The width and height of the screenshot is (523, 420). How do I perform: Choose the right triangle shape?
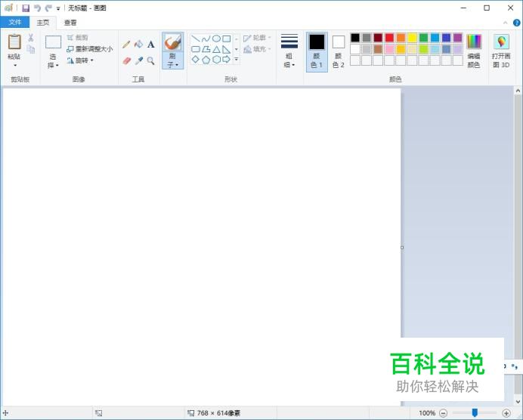tap(227, 49)
